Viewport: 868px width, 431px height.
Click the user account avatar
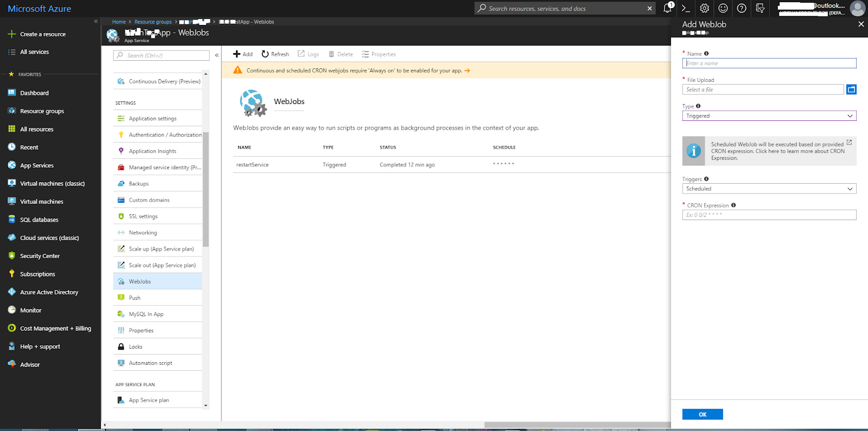pos(858,8)
